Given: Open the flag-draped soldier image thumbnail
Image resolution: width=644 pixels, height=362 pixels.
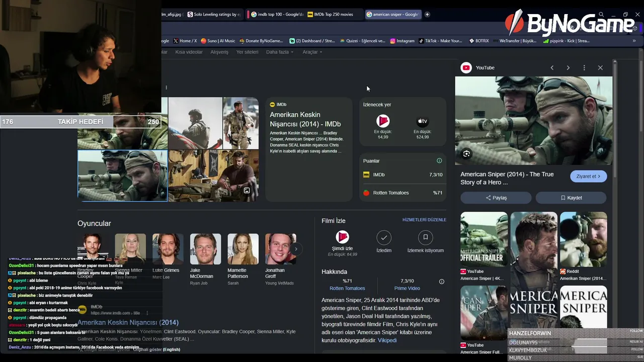Looking at the screenshot, I should tap(195, 123).
